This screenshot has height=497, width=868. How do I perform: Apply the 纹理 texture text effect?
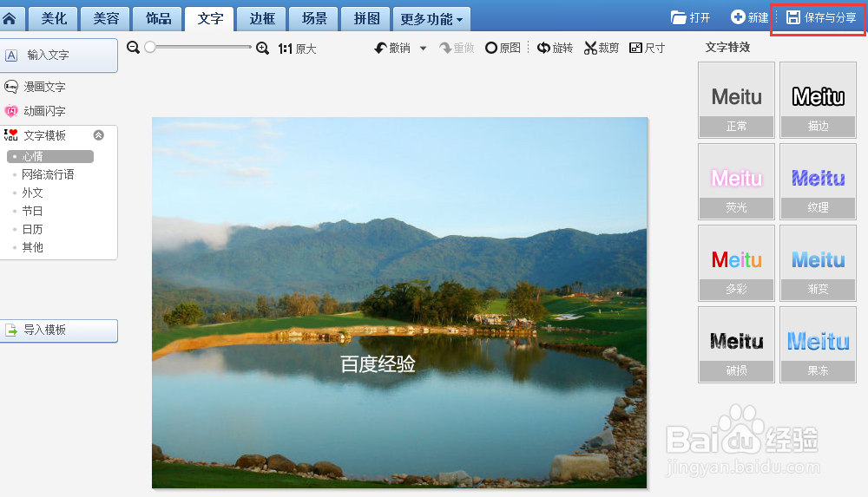click(x=819, y=181)
